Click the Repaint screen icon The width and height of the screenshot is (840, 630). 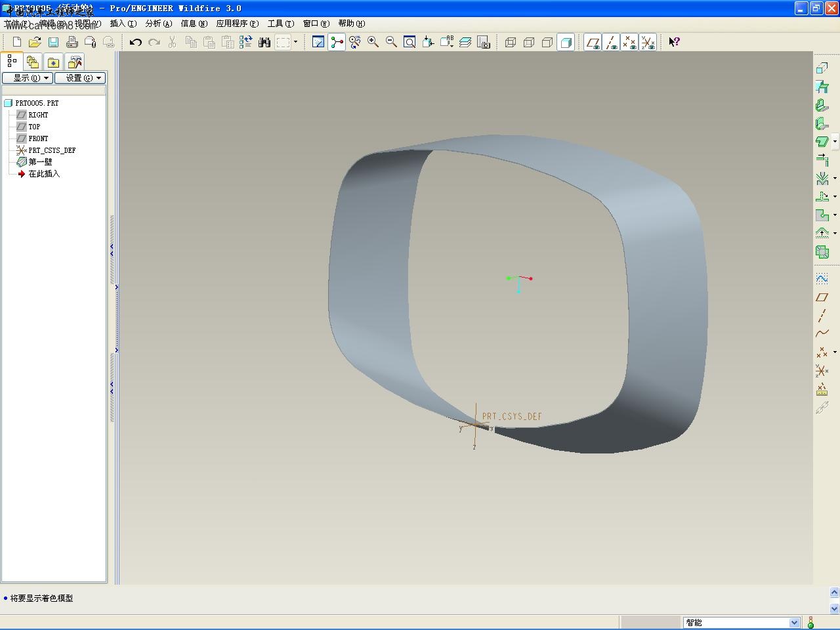(x=318, y=42)
